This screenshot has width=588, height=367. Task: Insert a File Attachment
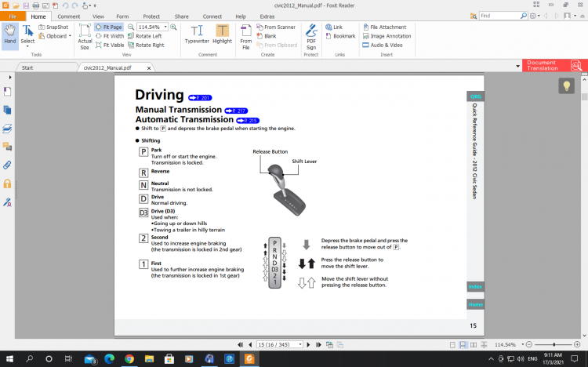tap(385, 27)
